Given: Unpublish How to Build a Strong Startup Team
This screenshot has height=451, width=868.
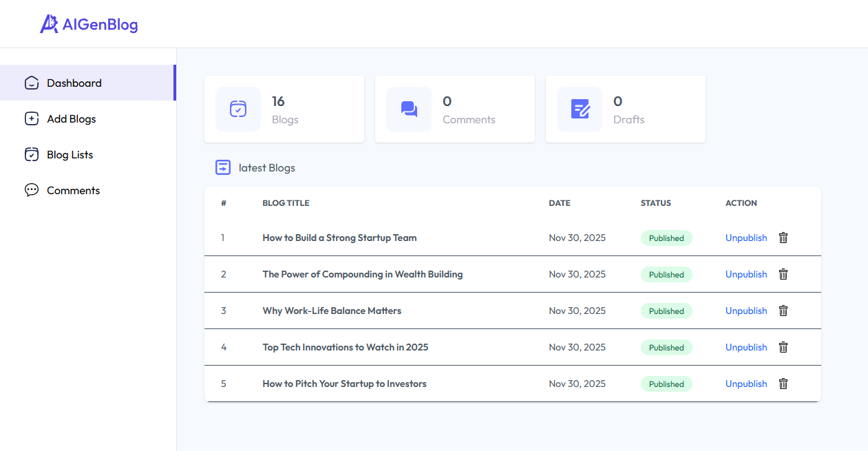Looking at the screenshot, I should (x=746, y=238).
